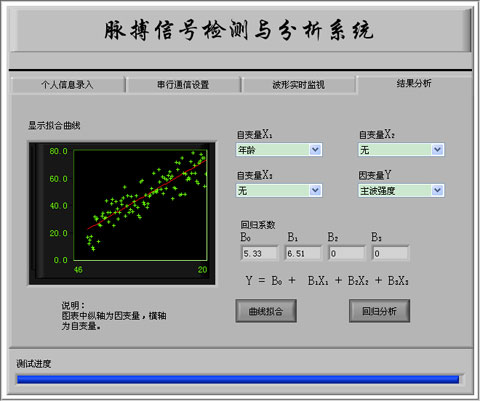
Task: Switch to the 串行通信设置 tab
Action: click(183, 85)
